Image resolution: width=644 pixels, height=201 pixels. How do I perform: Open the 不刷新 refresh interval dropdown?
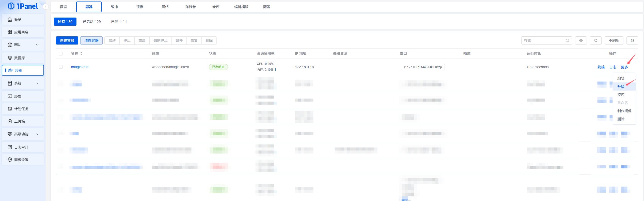pos(614,40)
